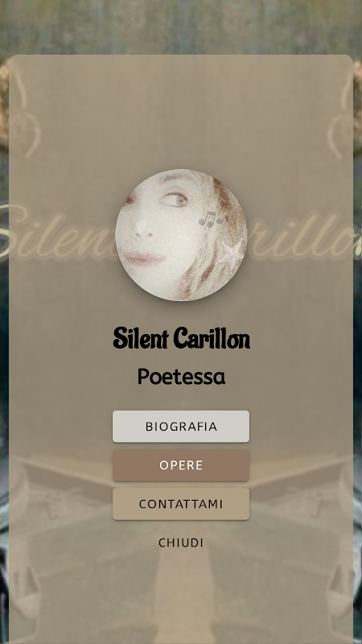The image size is (362, 644).
Task: Click the red hair in the portrait
Action: coord(224,193)
